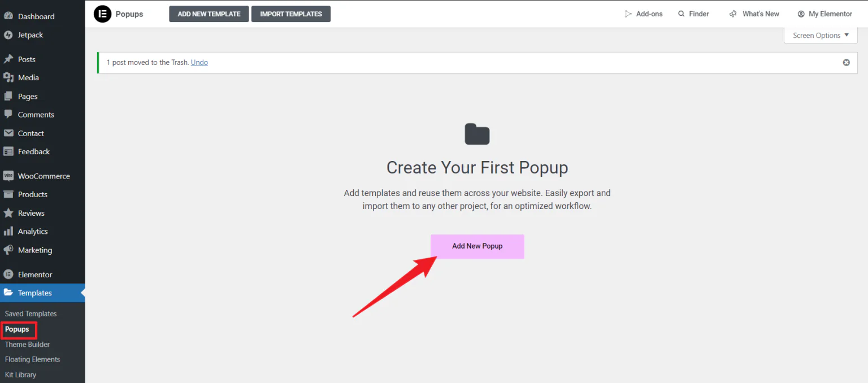This screenshot has width=868, height=383.
Task: Click the Feedback menu label
Action: click(34, 151)
